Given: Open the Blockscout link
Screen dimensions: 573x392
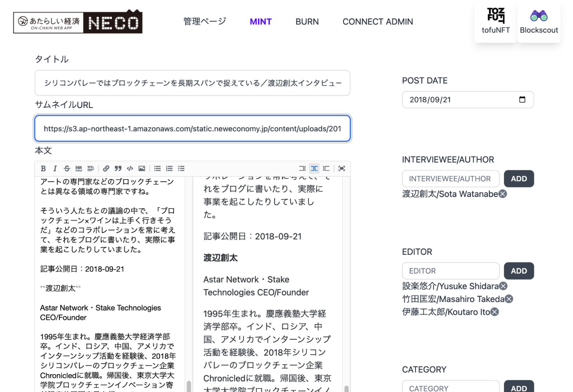Looking at the screenshot, I should [539, 22].
